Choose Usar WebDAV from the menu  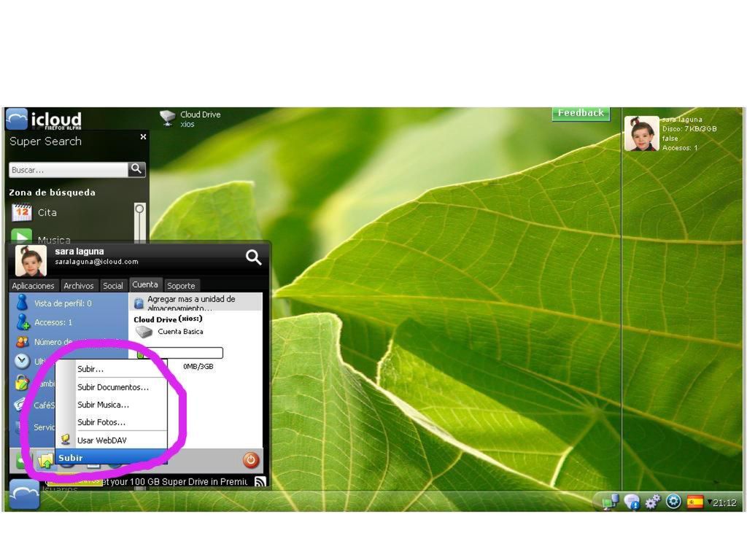pyautogui.click(x=102, y=440)
